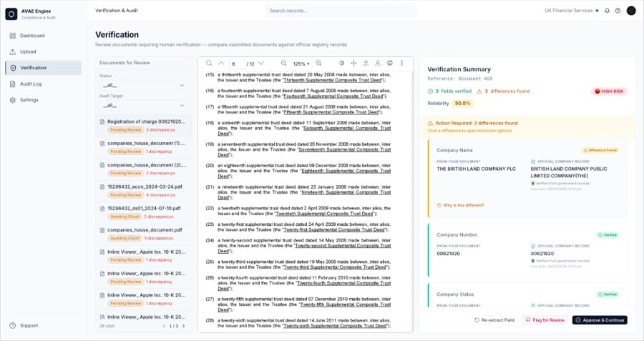Select companies_house_document (1) entry
The width and height of the screenshot is (644, 341).
[143, 147]
